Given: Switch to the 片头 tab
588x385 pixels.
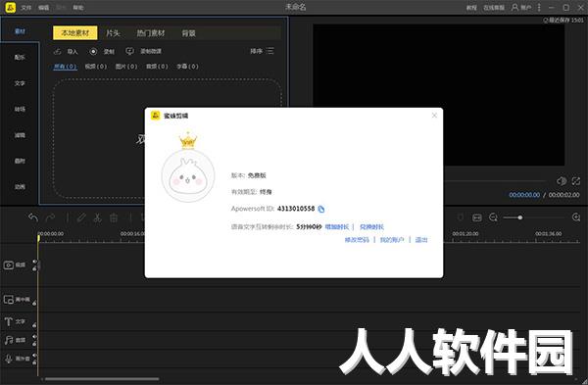Looking at the screenshot, I should pyautogui.click(x=113, y=33).
